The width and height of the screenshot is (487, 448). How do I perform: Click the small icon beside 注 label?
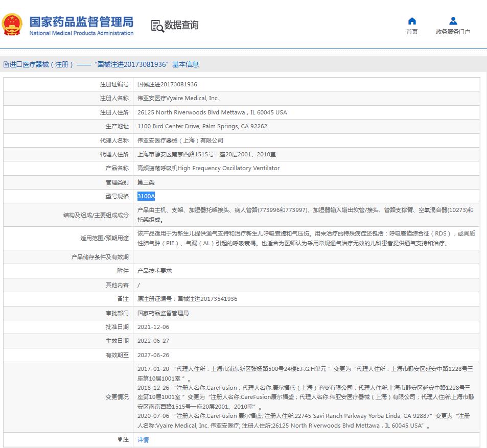(x=120, y=439)
